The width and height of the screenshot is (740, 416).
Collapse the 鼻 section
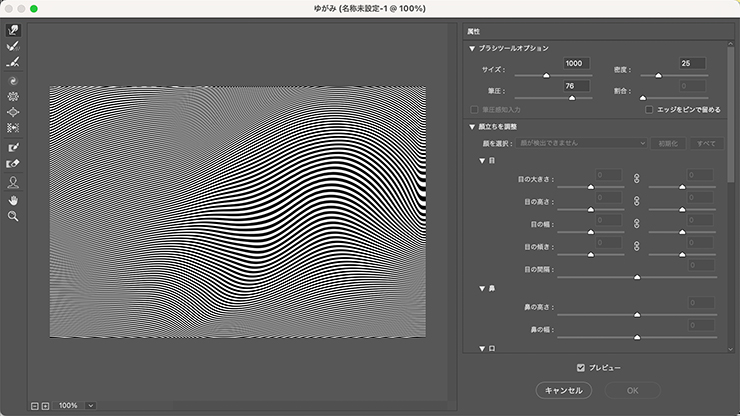(x=482, y=287)
